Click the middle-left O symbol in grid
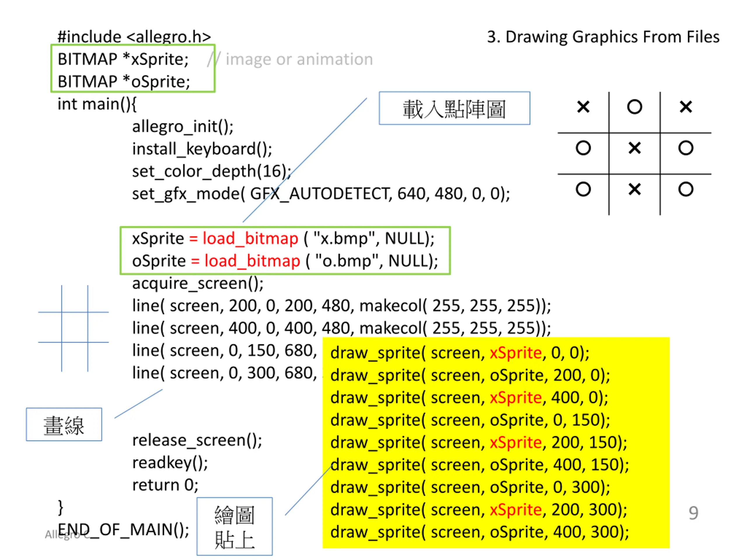This screenshot has width=747, height=560. click(x=583, y=148)
